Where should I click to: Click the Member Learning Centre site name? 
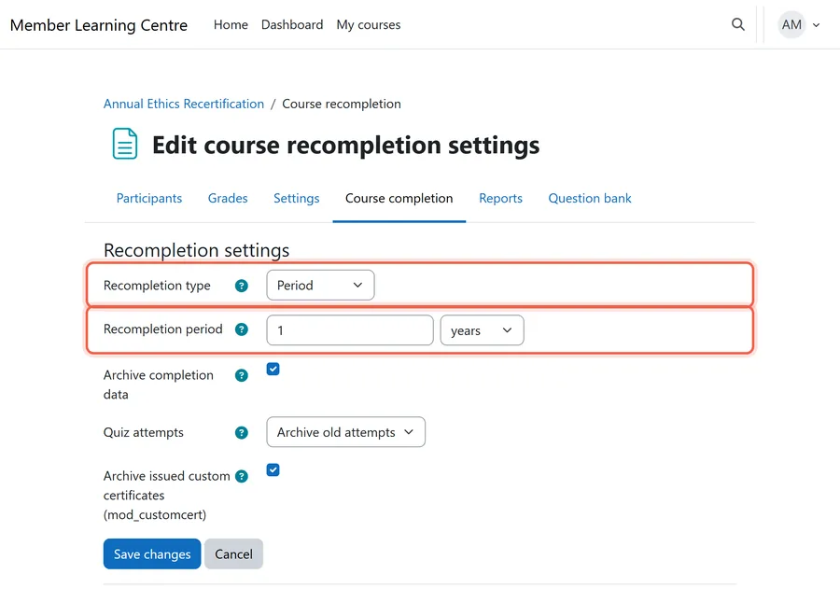click(x=99, y=25)
